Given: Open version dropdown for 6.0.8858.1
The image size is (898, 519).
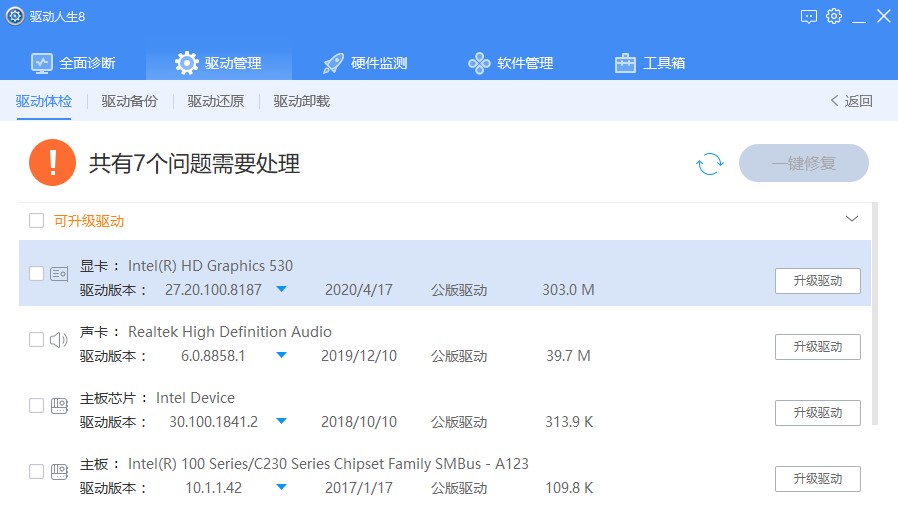Looking at the screenshot, I should (x=281, y=355).
